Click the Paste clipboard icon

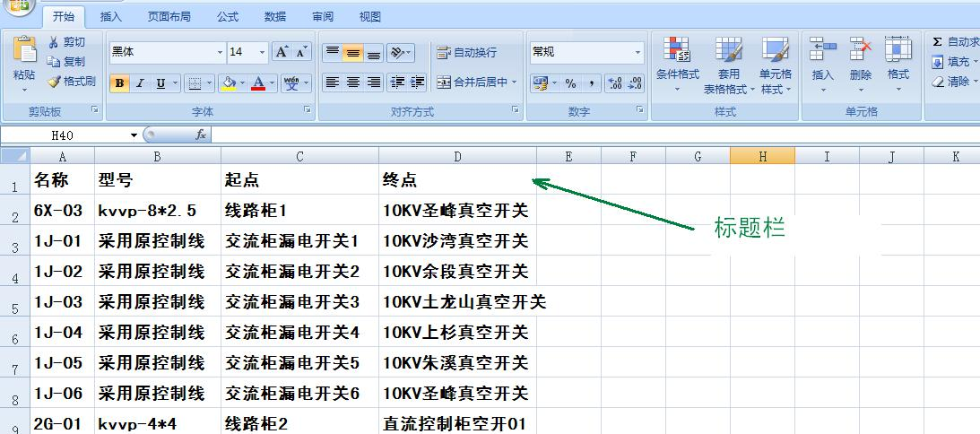click(24, 49)
